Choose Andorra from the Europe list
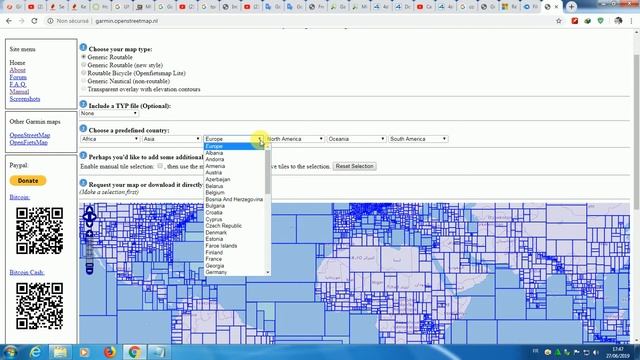 click(235, 159)
